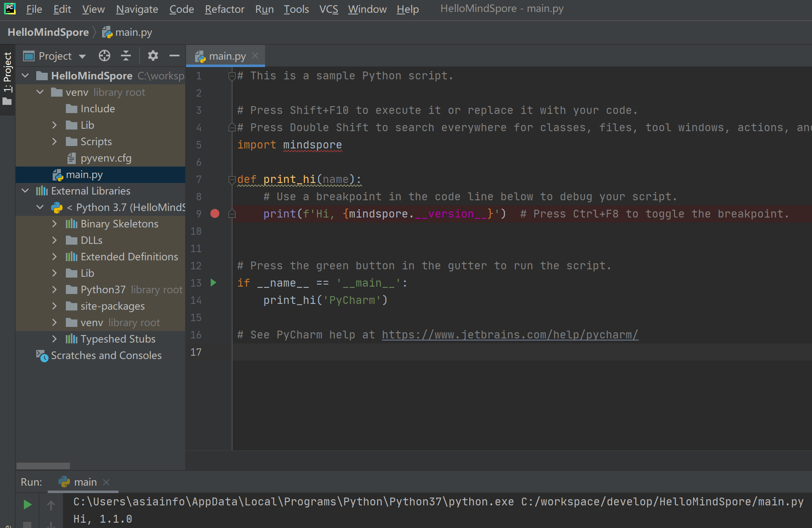This screenshot has height=528, width=812.
Task: Collapse the HelloMindSpore project root node
Action: 25,76
